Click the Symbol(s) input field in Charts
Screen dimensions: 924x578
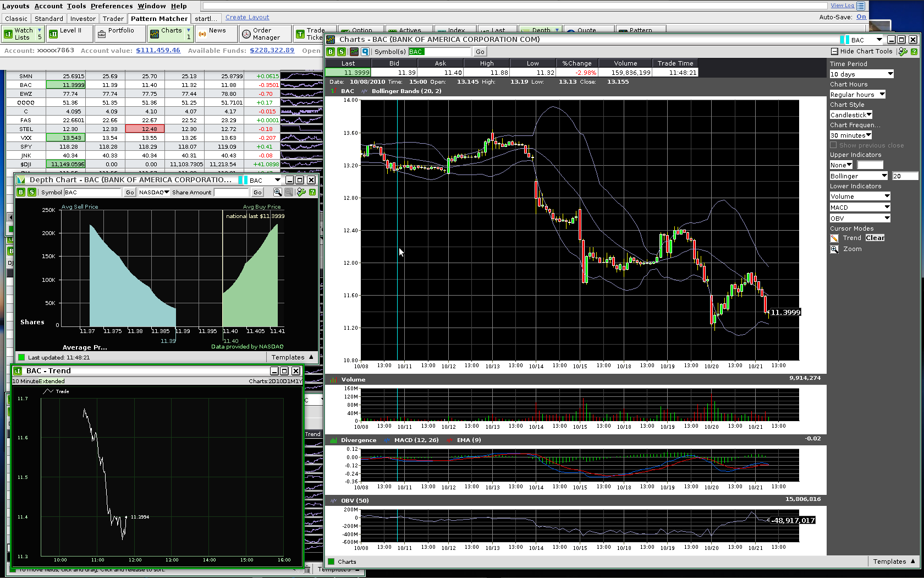tap(439, 52)
